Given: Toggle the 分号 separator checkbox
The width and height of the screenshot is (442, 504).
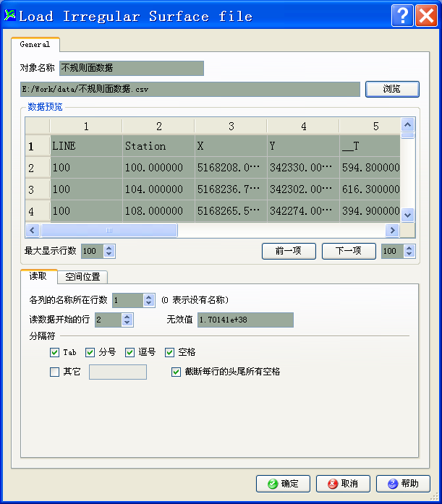Looking at the screenshot, I should click(90, 353).
